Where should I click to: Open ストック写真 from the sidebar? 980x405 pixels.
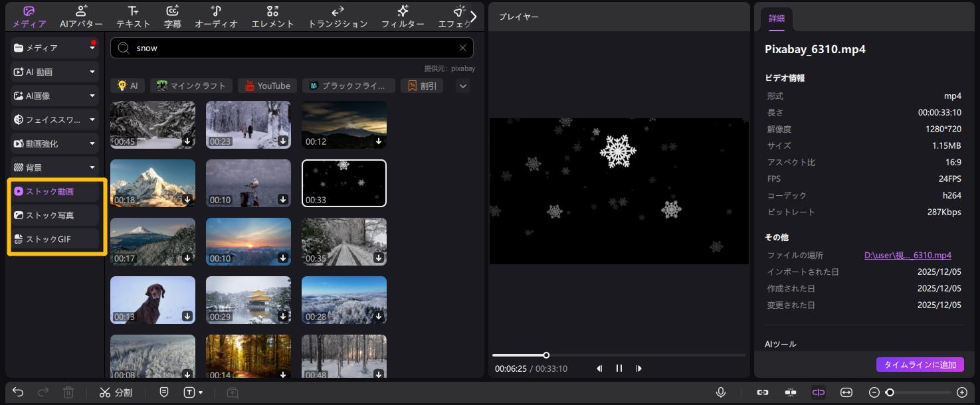tap(56, 215)
